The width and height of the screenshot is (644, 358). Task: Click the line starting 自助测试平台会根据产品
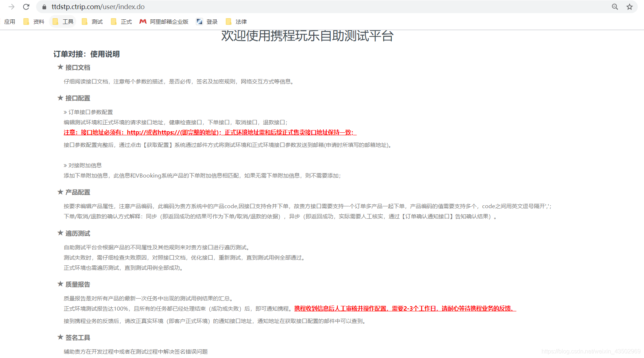[158, 247]
